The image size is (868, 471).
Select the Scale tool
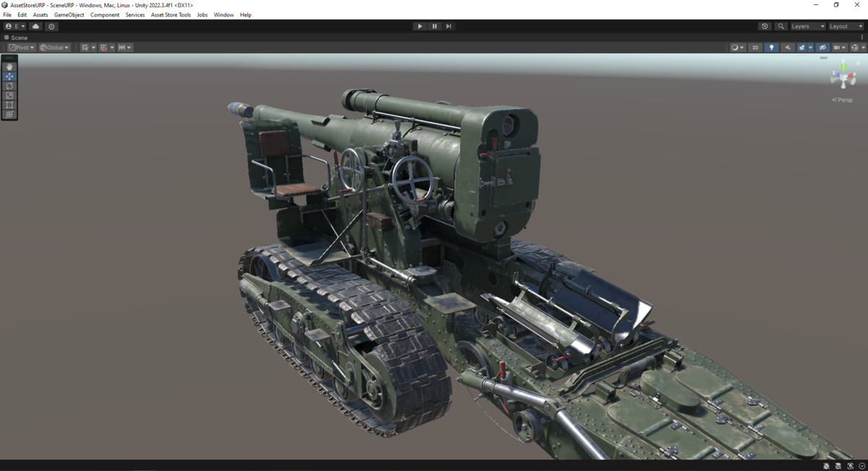pyautogui.click(x=9, y=95)
